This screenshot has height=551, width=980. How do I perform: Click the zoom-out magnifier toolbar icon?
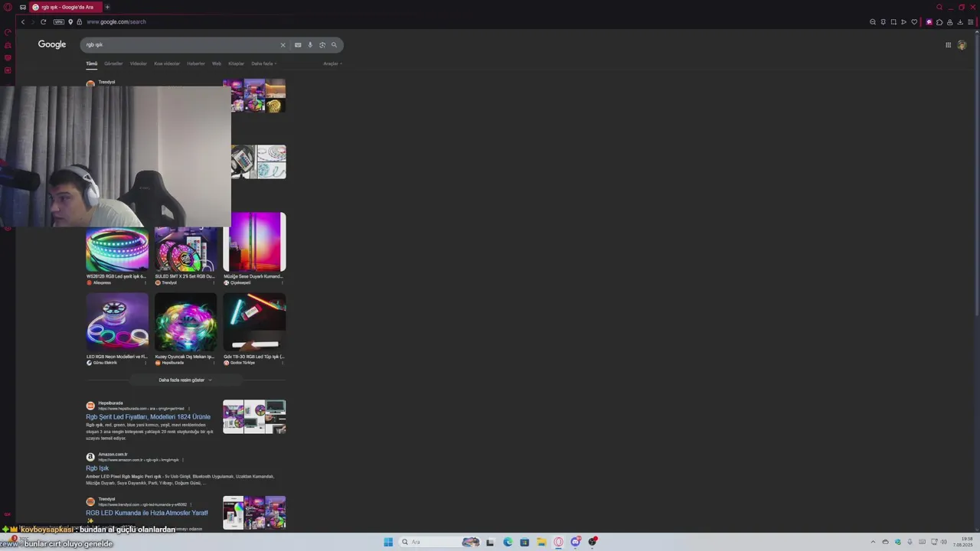873,22
